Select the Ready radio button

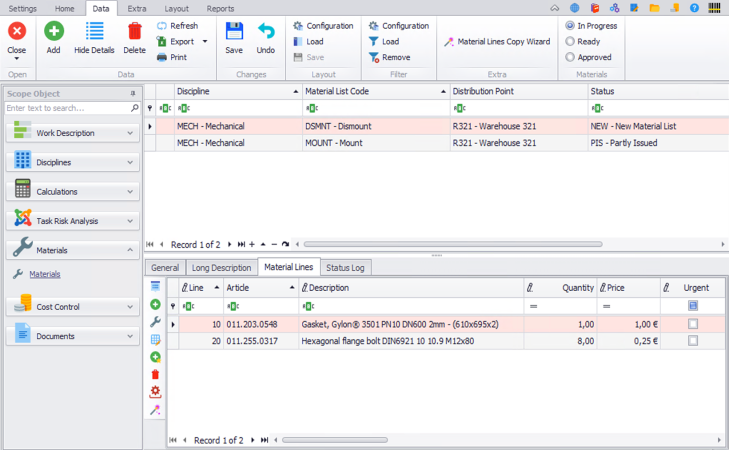pos(570,42)
